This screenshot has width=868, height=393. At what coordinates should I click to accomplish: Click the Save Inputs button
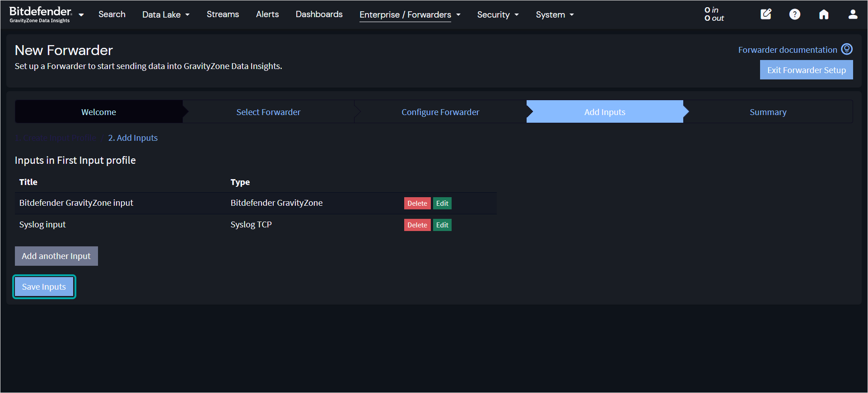(x=44, y=287)
